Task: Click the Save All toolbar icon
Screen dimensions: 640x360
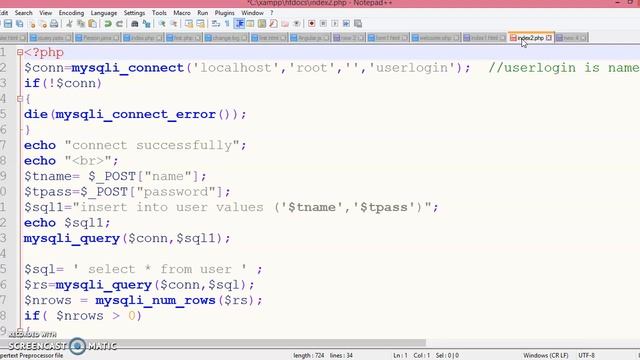Action: click(20, 24)
